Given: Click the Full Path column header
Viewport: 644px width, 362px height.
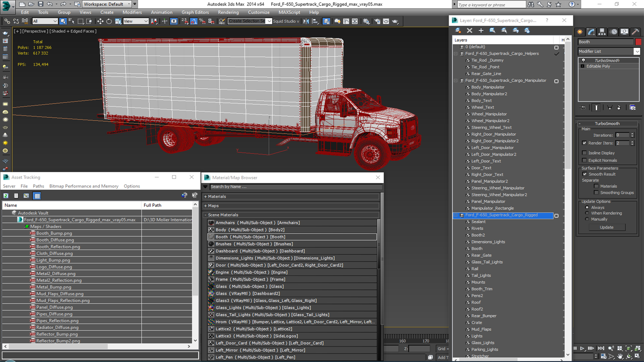Looking at the screenshot, I should 168,205.
